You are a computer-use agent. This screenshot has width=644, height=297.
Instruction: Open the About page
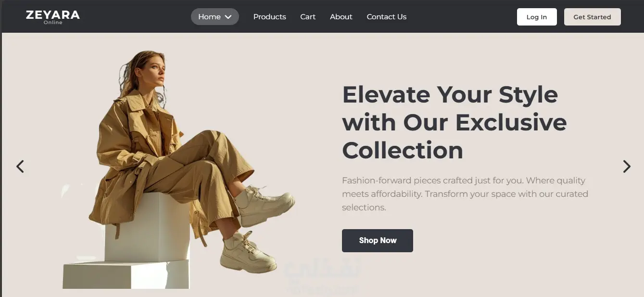tap(341, 17)
